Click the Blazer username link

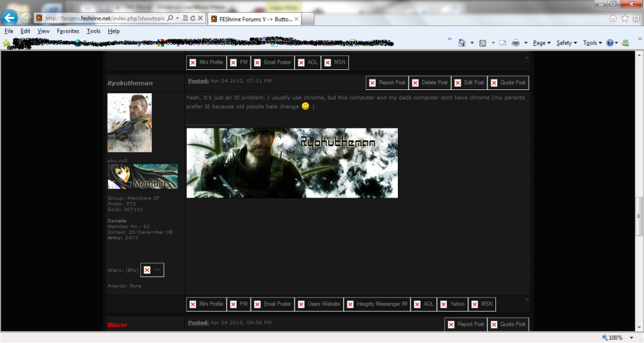point(118,325)
